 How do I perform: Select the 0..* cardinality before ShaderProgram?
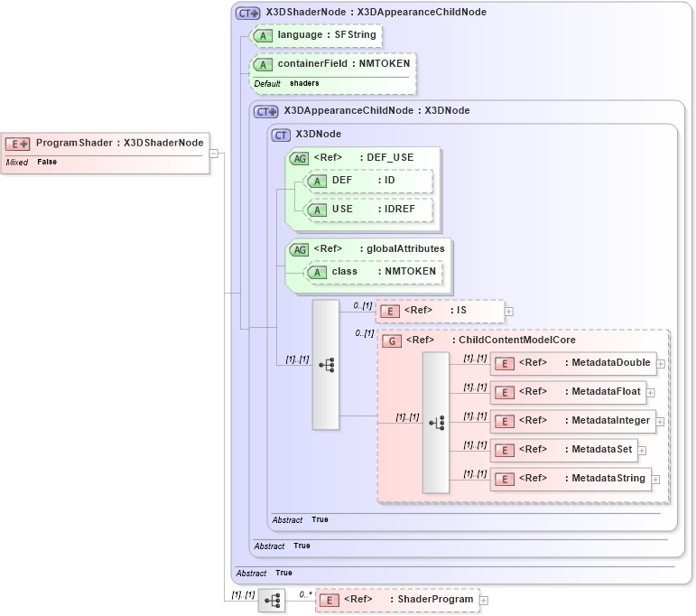306,594
